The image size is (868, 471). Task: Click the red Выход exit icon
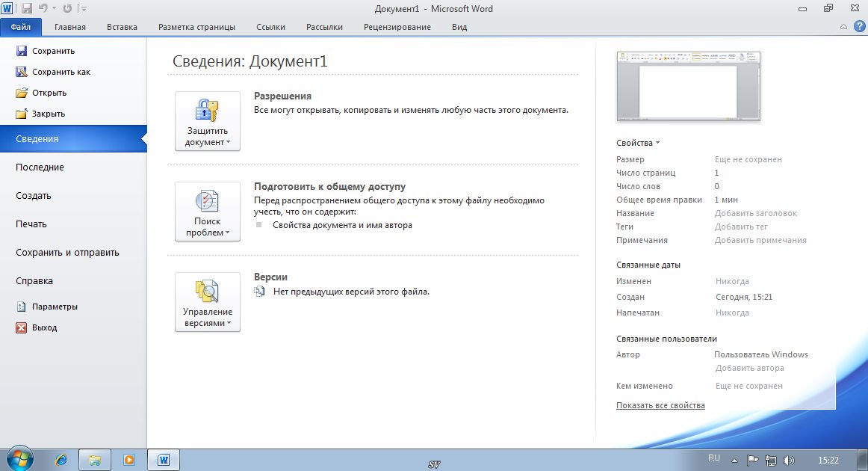point(22,327)
